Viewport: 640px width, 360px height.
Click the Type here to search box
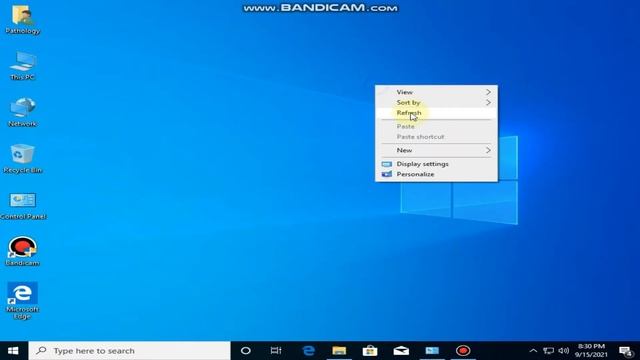pyautogui.click(x=129, y=351)
